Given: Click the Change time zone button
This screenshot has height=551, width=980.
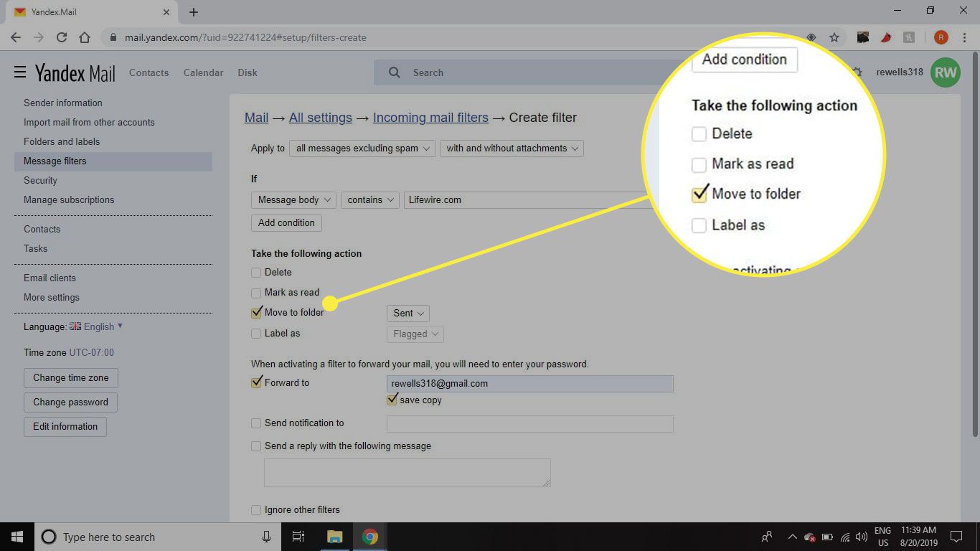Looking at the screenshot, I should click(x=71, y=378).
